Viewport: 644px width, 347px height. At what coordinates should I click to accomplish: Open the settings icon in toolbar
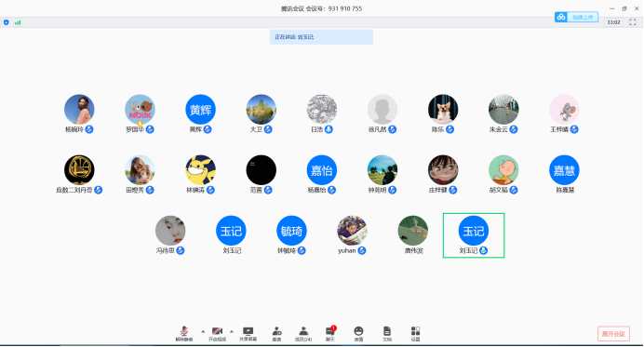click(415, 334)
